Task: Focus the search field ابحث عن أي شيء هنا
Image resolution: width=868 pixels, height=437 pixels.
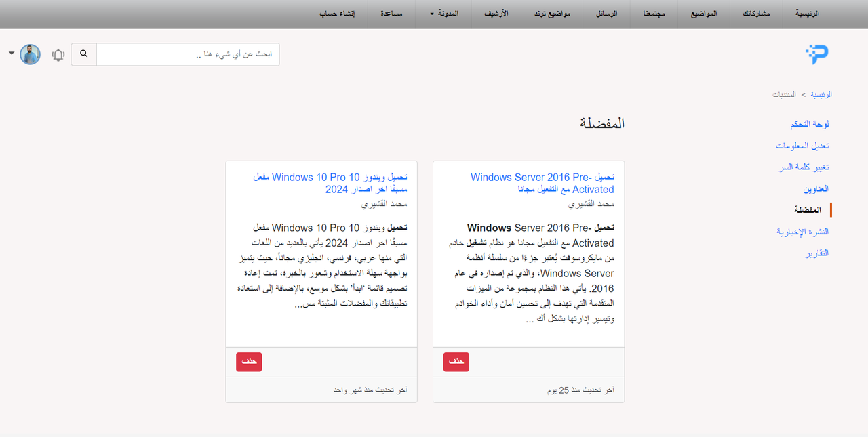Action: 188,54
